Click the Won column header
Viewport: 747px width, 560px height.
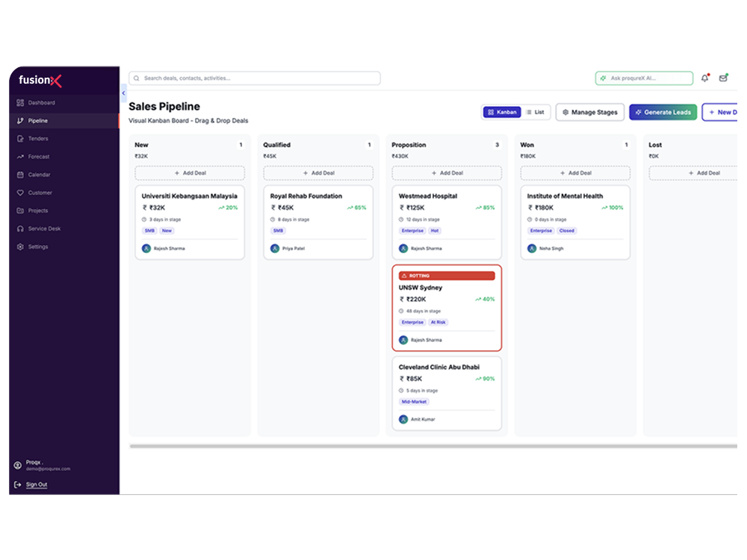527,145
